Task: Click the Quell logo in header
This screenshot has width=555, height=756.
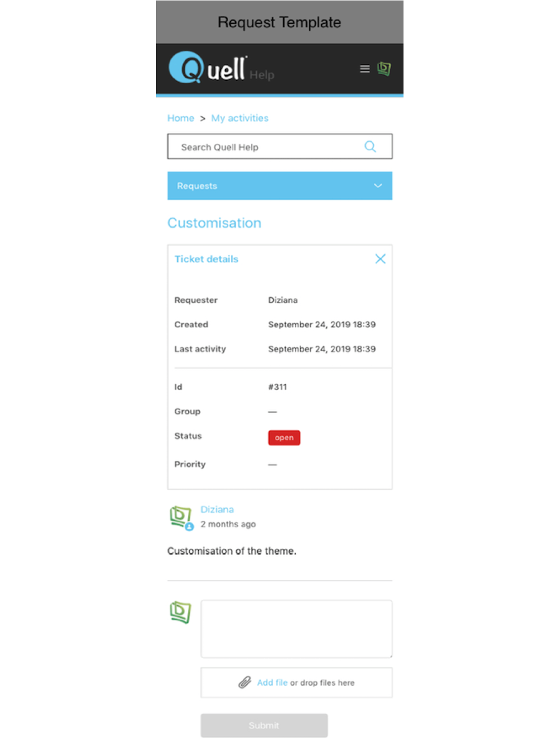Action: pyautogui.click(x=208, y=68)
